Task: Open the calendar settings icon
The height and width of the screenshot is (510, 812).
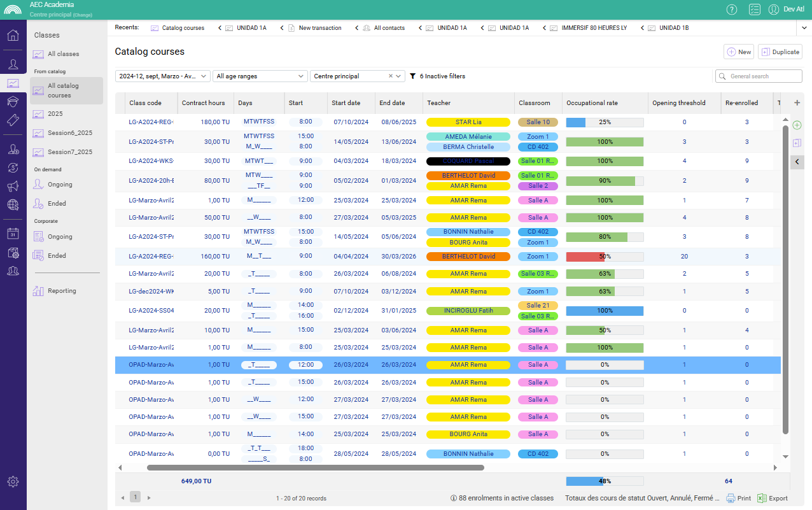Action: click(x=13, y=252)
